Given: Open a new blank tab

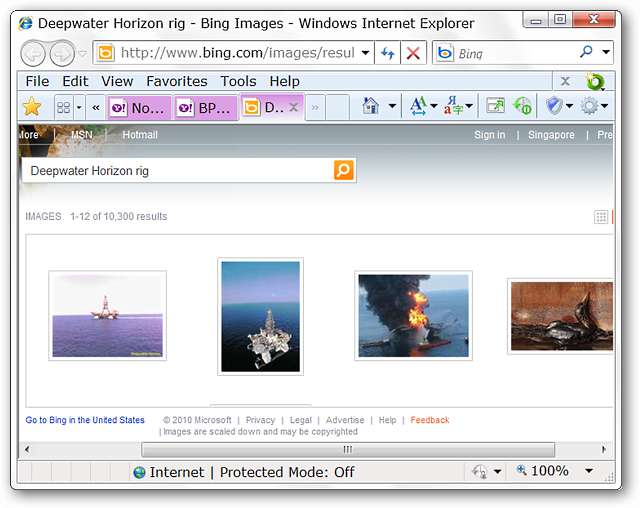Looking at the screenshot, I should [338, 108].
